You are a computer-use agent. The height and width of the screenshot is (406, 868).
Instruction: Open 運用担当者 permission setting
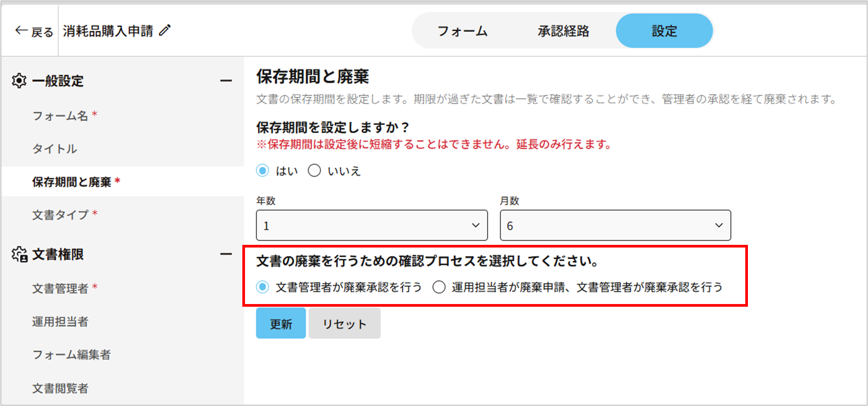[60, 321]
